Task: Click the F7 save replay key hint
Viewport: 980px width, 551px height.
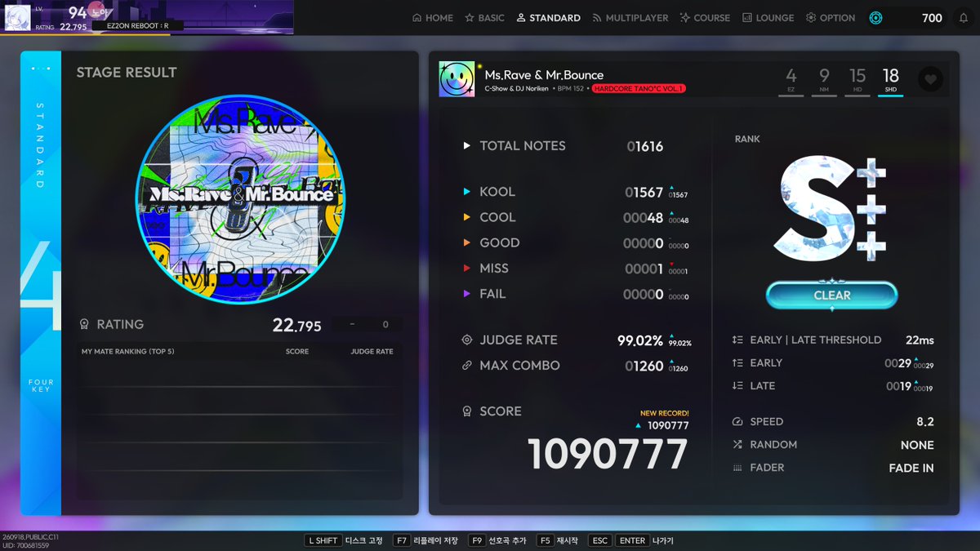Action: (x=402, y=540)
